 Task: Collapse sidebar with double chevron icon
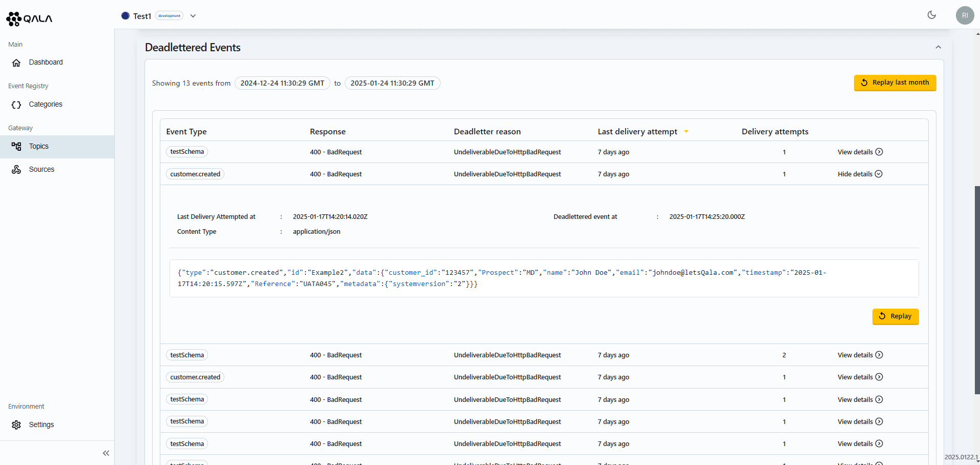106,453
